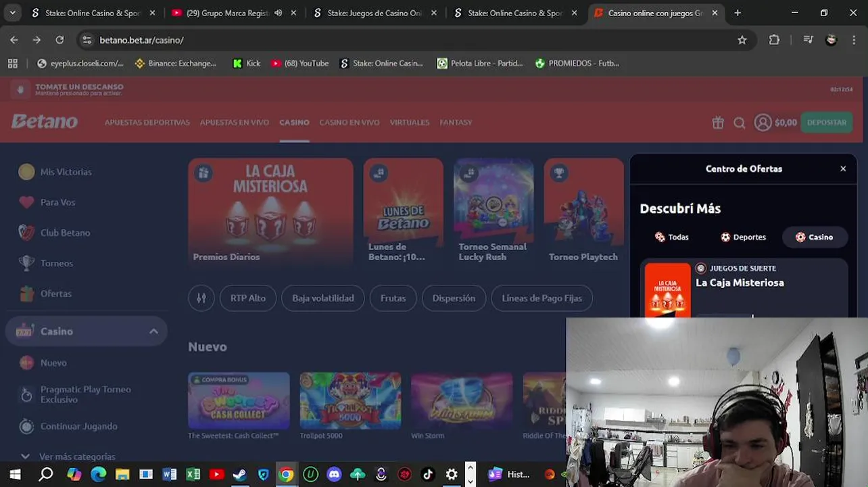Reload the Betano page
The width and height of the screenshot is (868, 487).
[x=59, y=40]
